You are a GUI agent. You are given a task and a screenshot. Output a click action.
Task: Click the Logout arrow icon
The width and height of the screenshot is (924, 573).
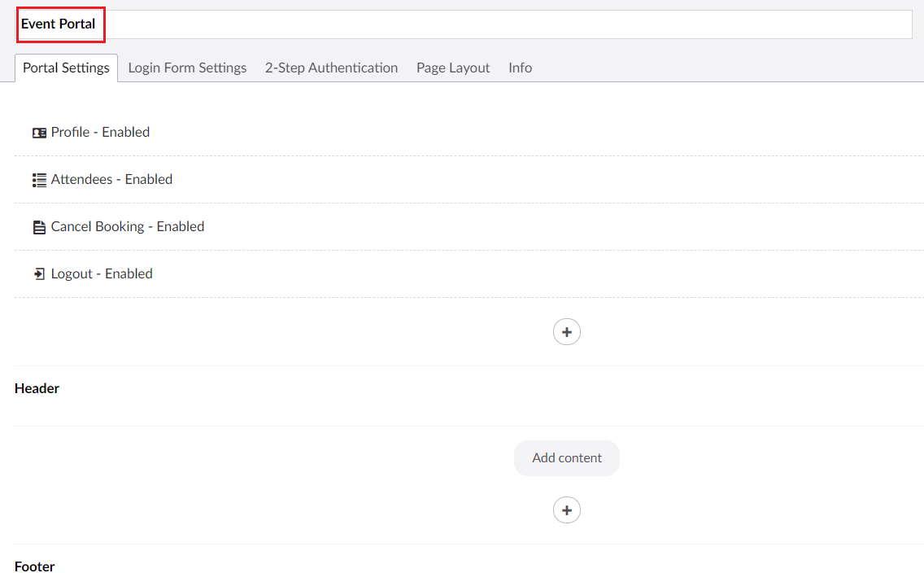tap(39, 274)
